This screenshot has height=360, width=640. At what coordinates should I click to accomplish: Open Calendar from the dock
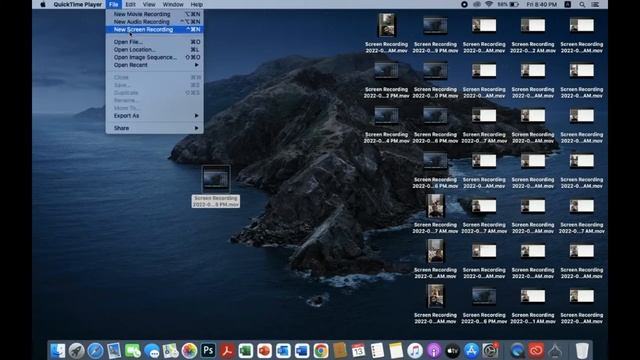(358, 351)
